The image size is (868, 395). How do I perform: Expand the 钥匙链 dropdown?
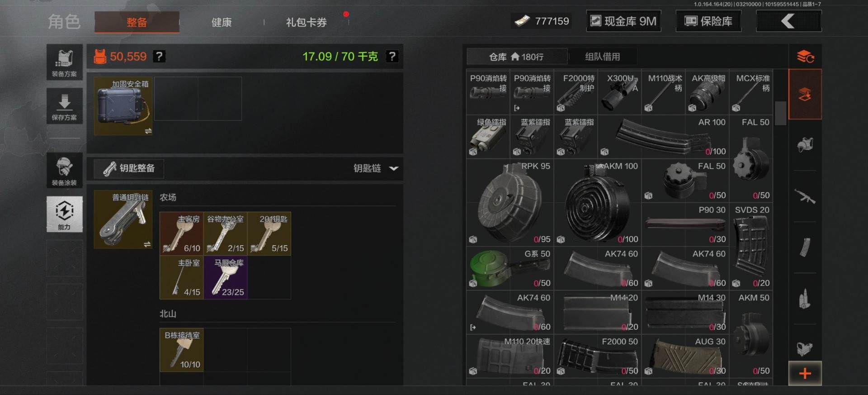(376, 168)
